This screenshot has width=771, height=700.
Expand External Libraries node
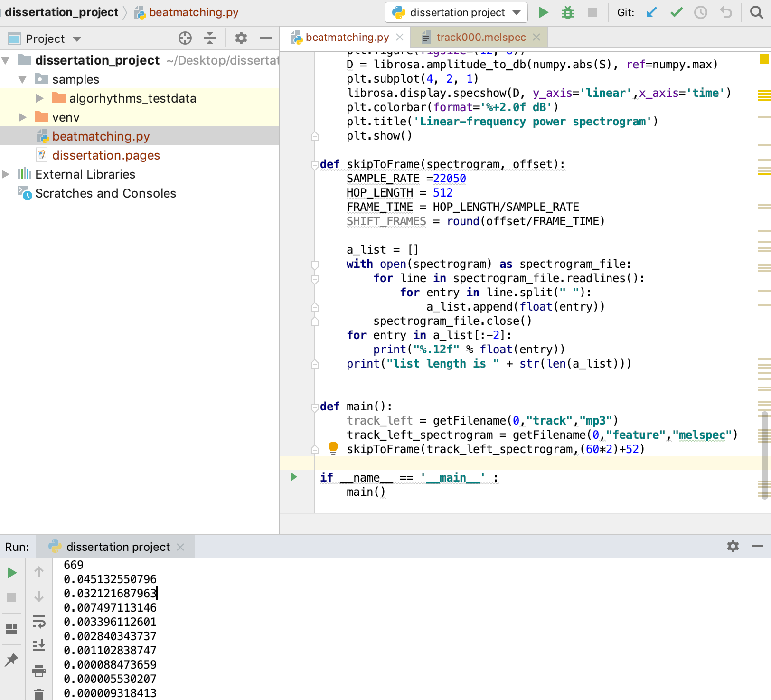6,174
